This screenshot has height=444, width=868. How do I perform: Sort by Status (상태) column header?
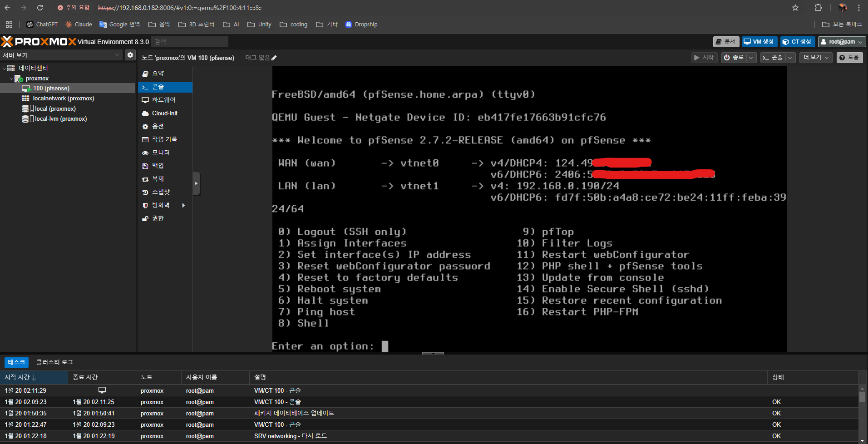(x=813, y=377)
